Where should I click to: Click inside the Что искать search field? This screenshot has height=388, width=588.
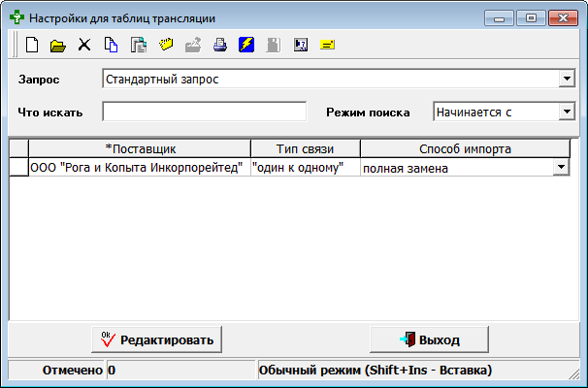[x=205, y=112]
